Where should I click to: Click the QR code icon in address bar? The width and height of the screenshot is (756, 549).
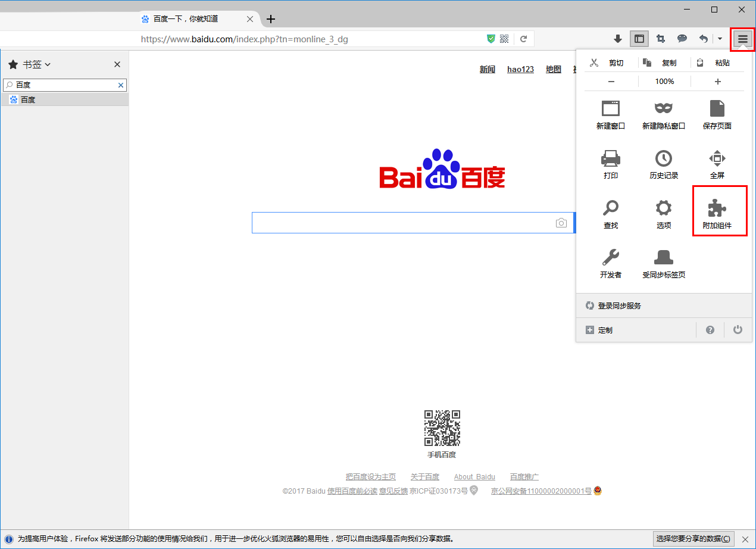click(x=505, y=39)
